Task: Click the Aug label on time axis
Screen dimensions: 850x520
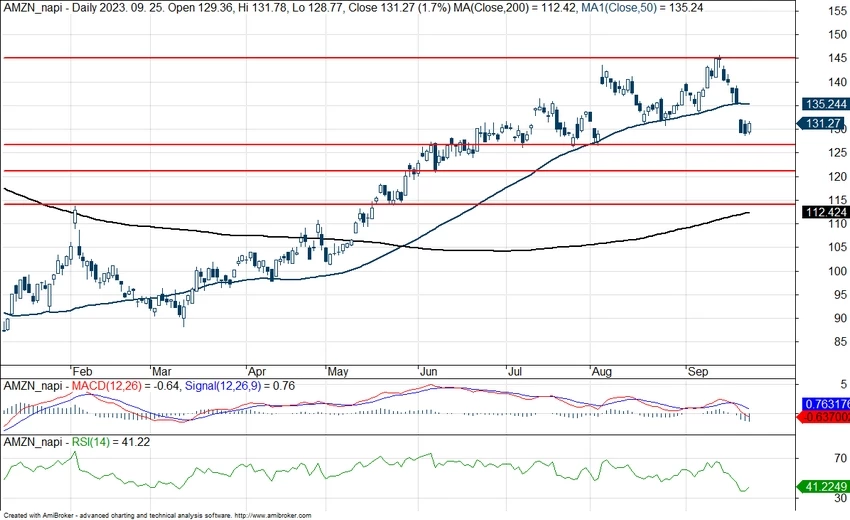Action: [x=602, y=372]
